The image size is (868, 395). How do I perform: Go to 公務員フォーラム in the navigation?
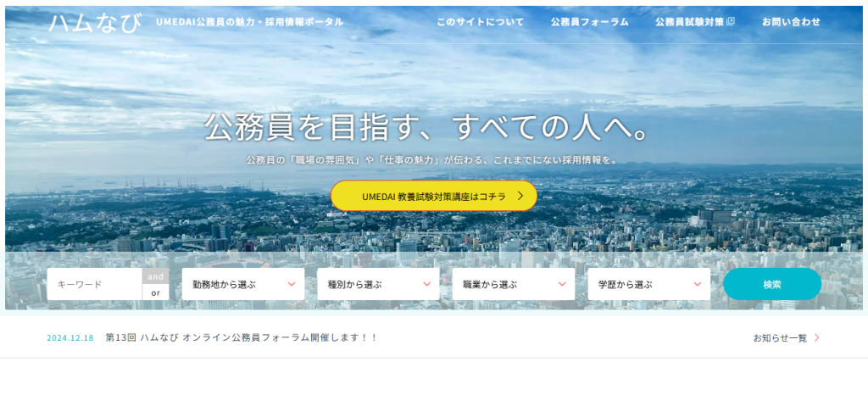(589, 22)
